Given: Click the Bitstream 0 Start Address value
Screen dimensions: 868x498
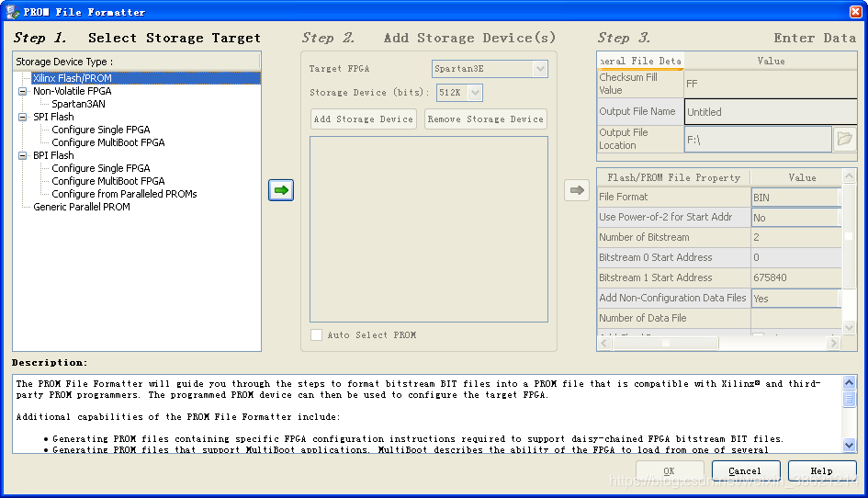Looking at the screenshot, I should 796,257.
